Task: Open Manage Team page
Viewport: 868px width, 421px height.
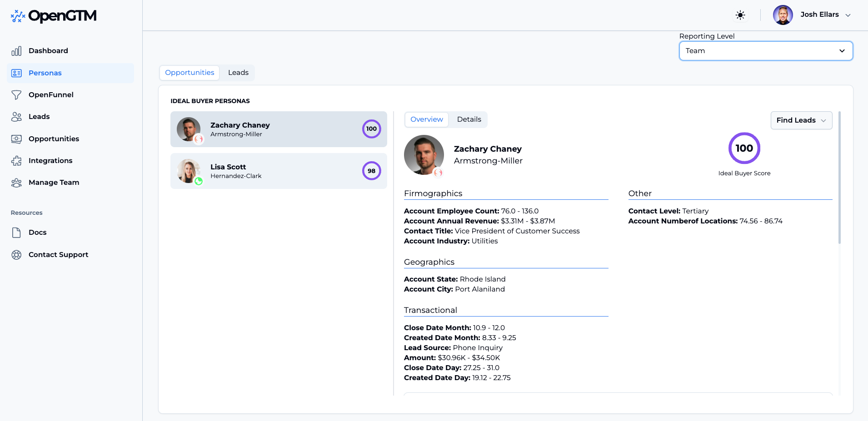Action: coord(70,183)
